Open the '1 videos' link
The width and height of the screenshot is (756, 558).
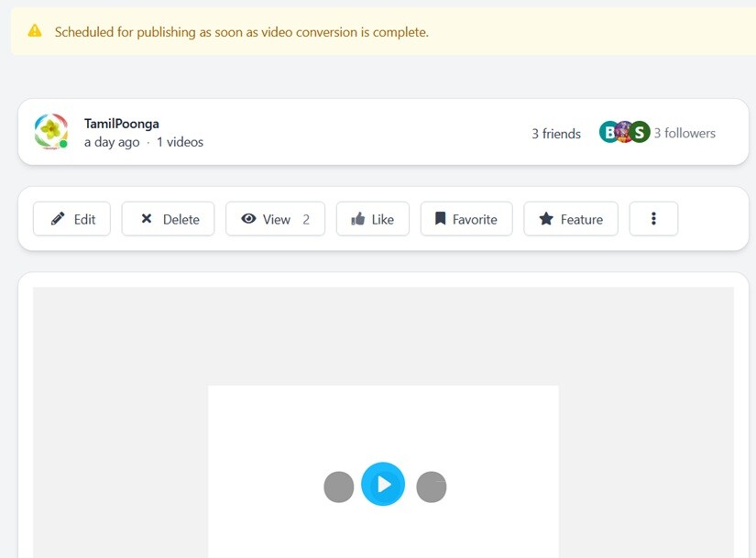pos(180,142)
